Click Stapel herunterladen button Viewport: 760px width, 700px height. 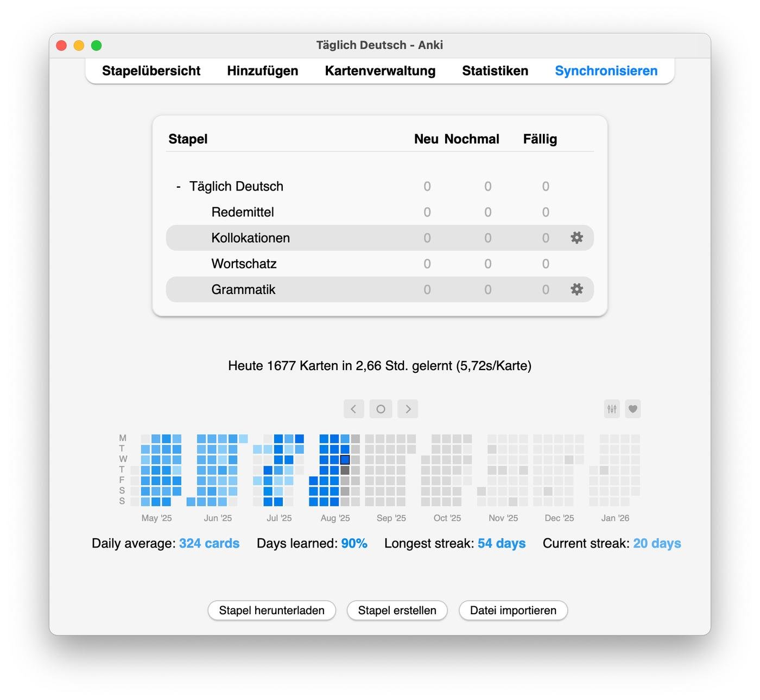coord(272,610)
